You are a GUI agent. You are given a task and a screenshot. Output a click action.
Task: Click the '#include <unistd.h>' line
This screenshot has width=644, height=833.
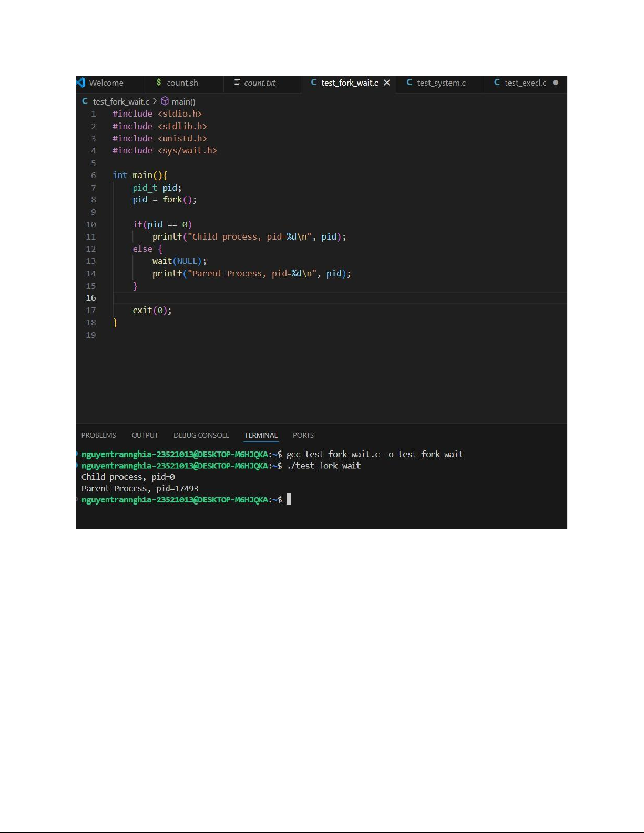(x=160, y=138)
